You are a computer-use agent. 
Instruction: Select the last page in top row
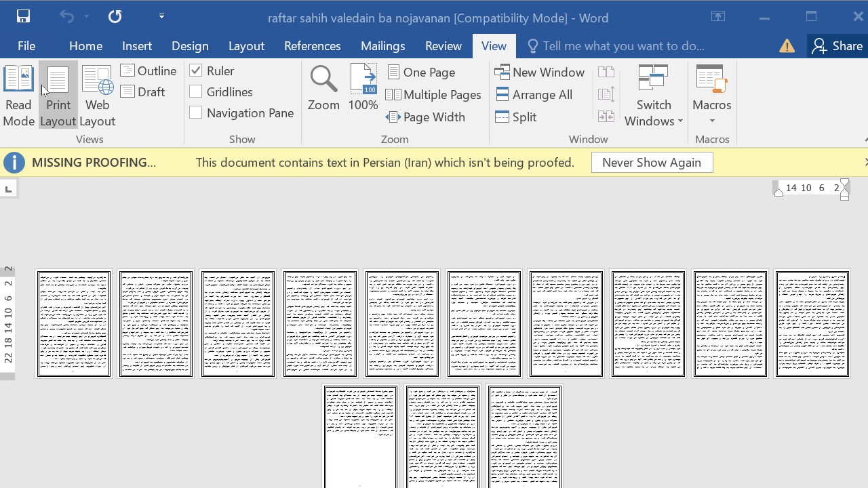click(x=812, y=324)
